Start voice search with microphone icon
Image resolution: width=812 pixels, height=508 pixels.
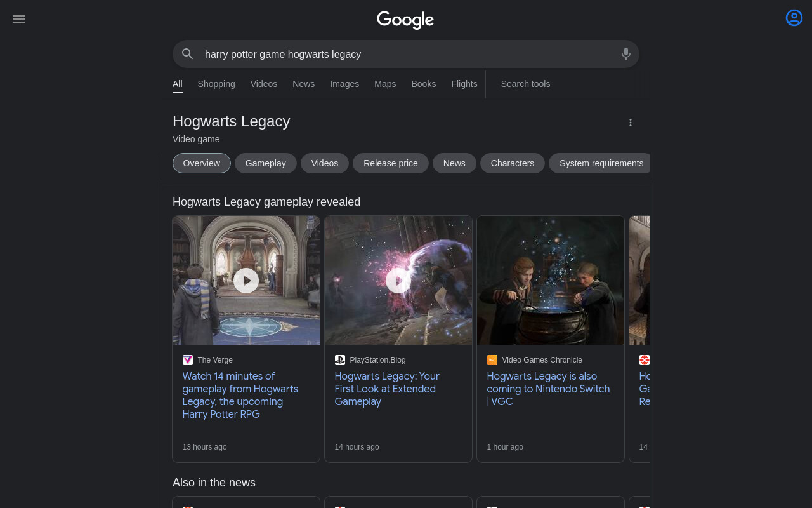coord(626,54)
